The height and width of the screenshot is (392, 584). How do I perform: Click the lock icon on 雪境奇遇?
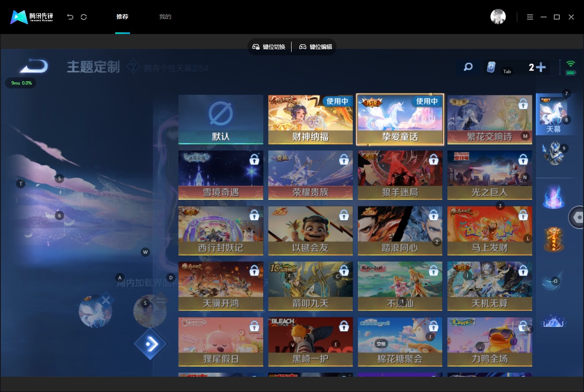click(254, 159)
